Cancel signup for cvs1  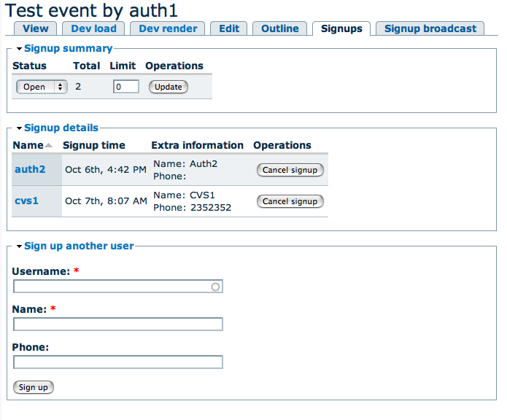tap(290, 201)
